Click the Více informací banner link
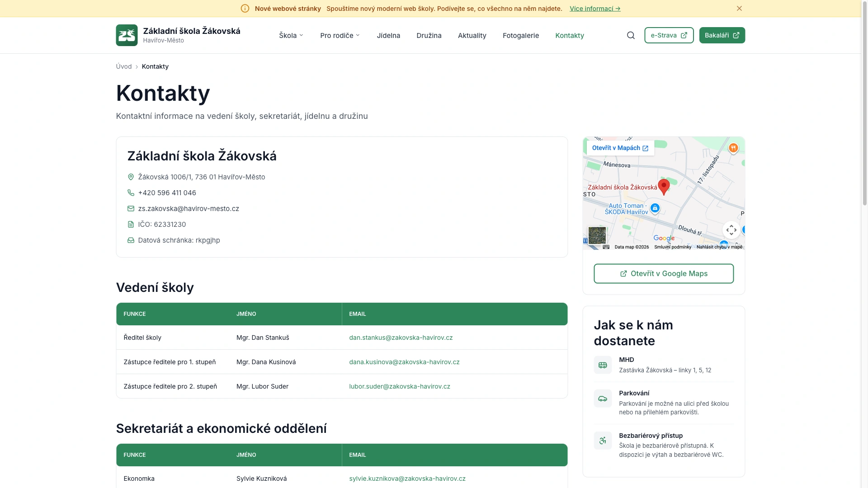This screenshot has width=868, height=488. click(594, 9)
